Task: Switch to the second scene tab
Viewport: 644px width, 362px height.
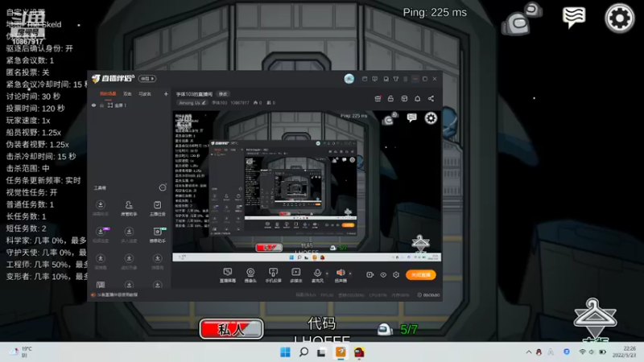Action: [x=127, y=94]
